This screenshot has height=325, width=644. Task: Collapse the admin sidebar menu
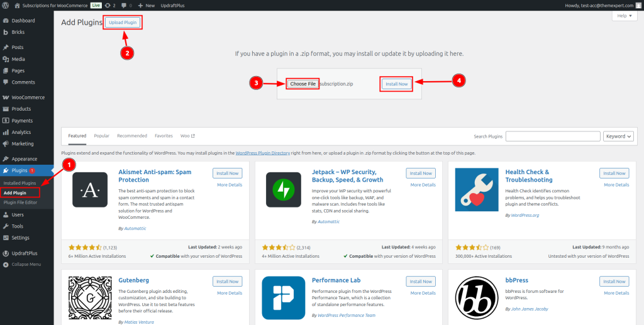(26, 264)
